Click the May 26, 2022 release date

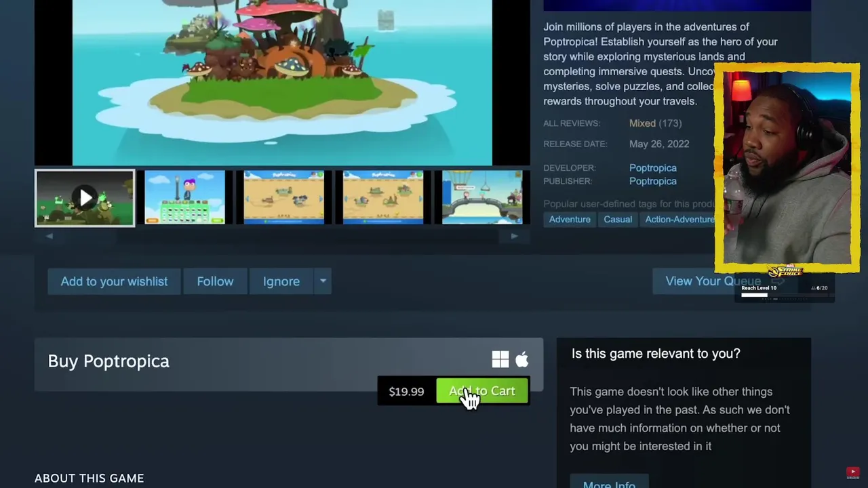[x=659, y=144]
